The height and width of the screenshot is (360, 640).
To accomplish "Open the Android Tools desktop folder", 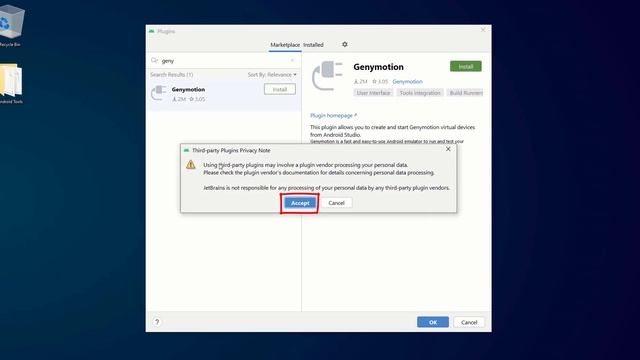I will point(11,84).
